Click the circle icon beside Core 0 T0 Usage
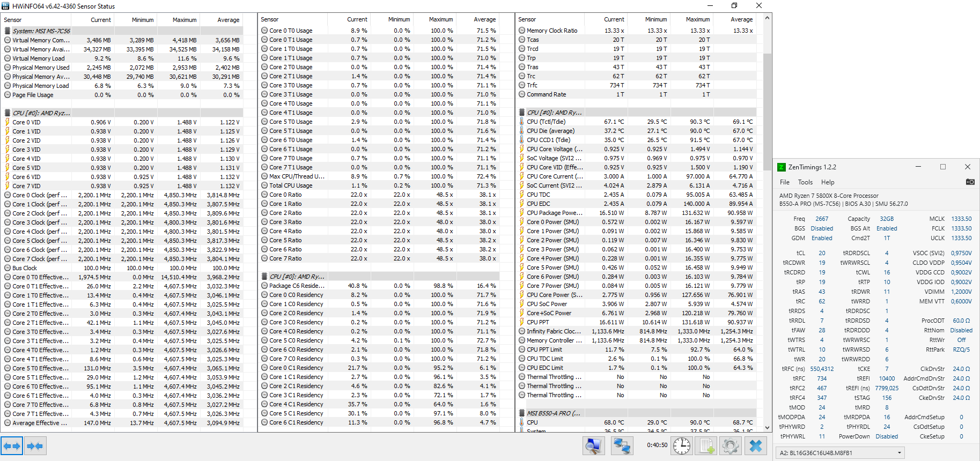Viewport: 980px width, 461px height. 264,31
